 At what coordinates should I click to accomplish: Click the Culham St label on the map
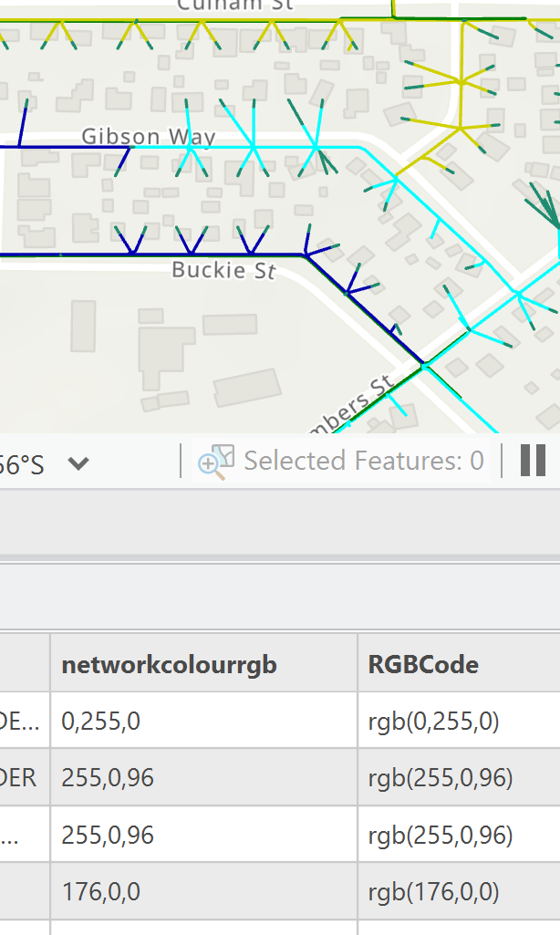234,5
